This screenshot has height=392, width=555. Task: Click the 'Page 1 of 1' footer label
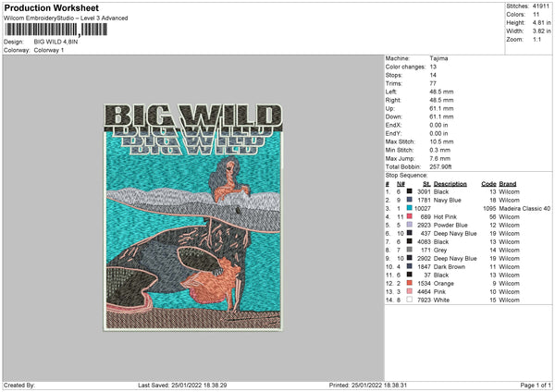point(536,386)
